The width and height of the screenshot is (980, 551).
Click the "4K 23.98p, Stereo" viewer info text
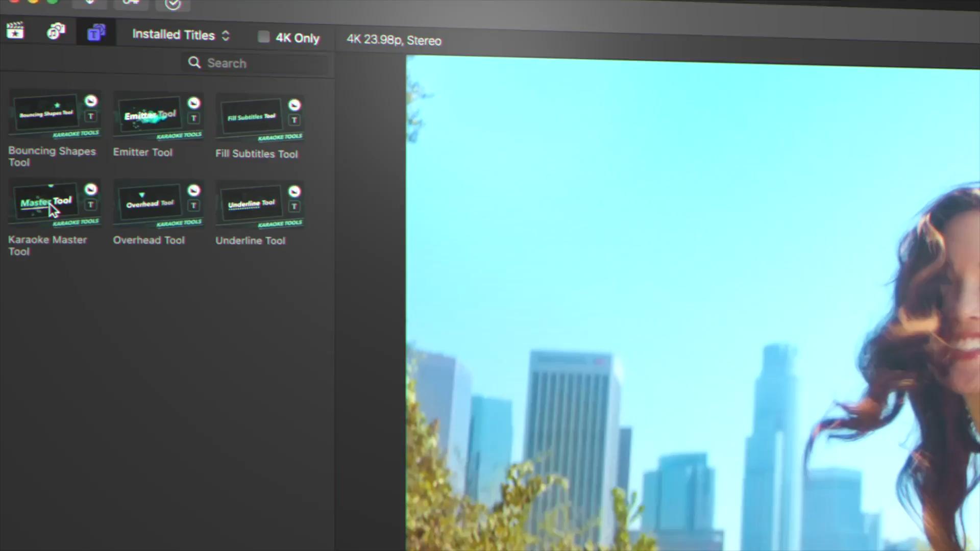tap(394, 40)
